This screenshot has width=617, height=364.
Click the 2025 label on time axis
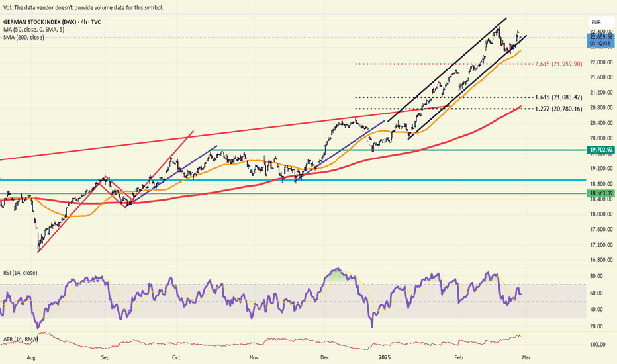point(385,357)
